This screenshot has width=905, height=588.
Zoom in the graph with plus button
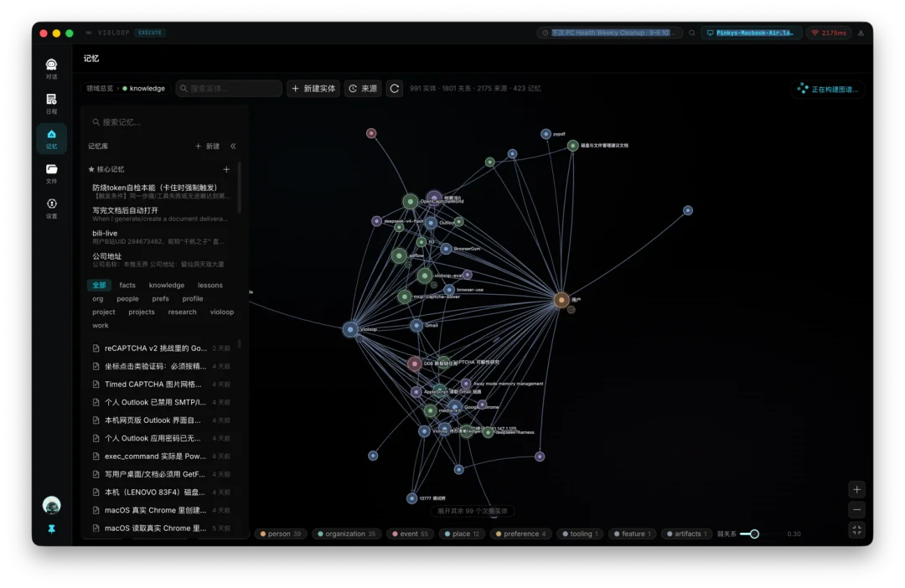point(856,489)
